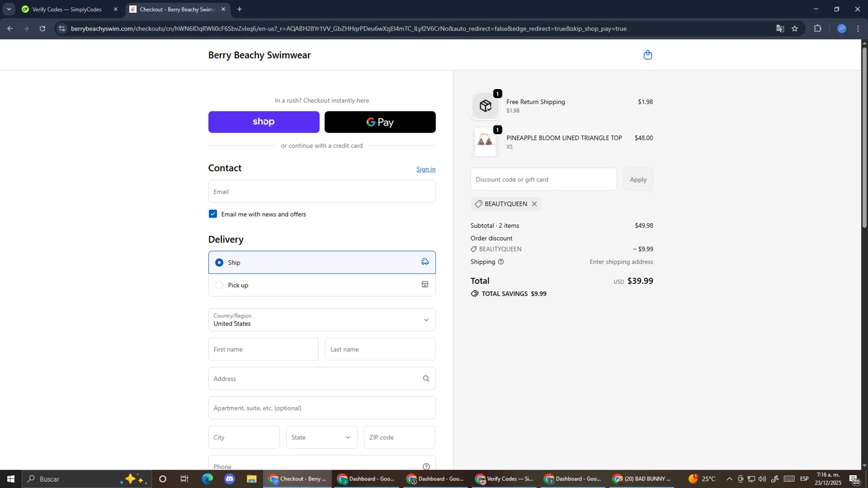The height and width of the screenshot is (488, 868).
Task: Open the 25°C weather widget
Action: pos(702,479)
